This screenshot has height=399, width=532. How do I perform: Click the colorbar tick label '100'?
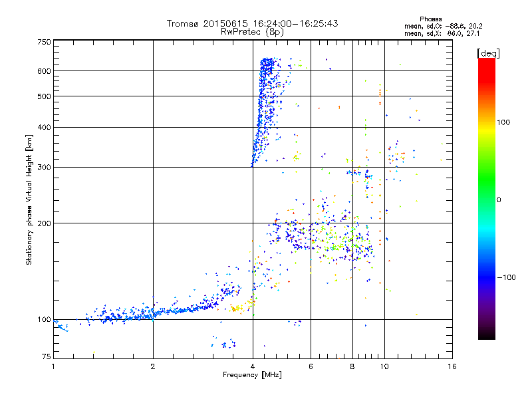pos(503,122)
